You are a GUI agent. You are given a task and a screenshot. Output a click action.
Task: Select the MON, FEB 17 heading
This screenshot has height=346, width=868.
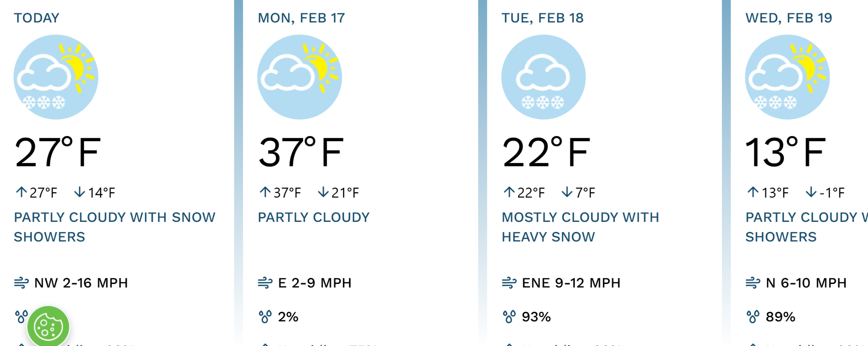[x=301, y=18]
